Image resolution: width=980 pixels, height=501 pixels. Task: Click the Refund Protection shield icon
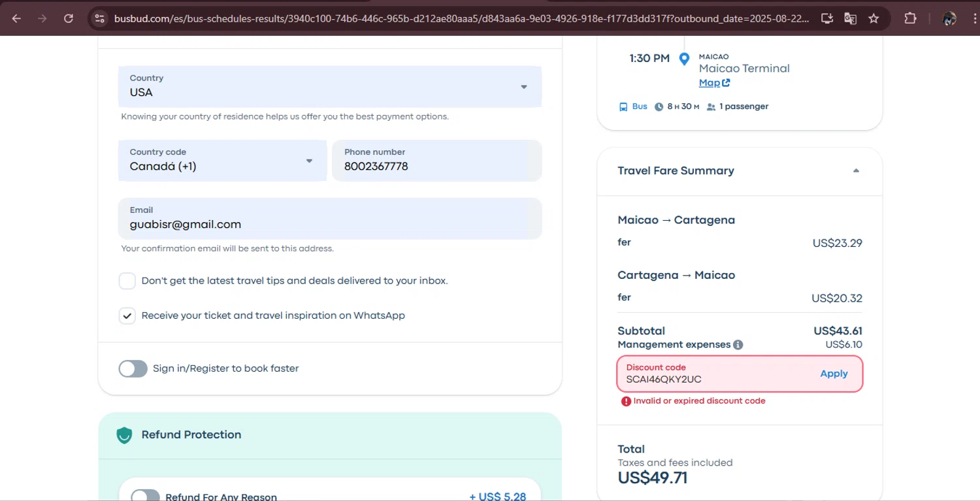pyautogui.click(x=124, y=435)
